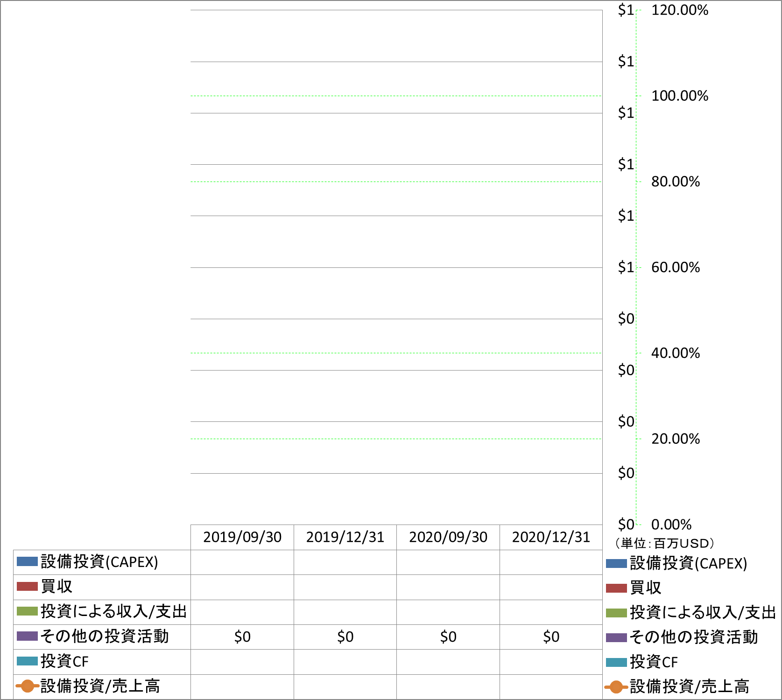Click the 買収 label in right legend
The width and height of the screenshot is (782, 700).
646,588
